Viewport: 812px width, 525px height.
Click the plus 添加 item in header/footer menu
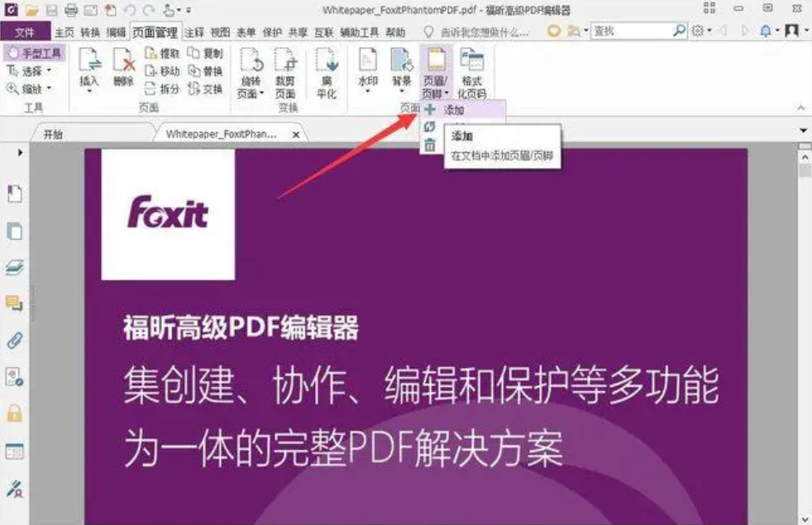(462, 110)
